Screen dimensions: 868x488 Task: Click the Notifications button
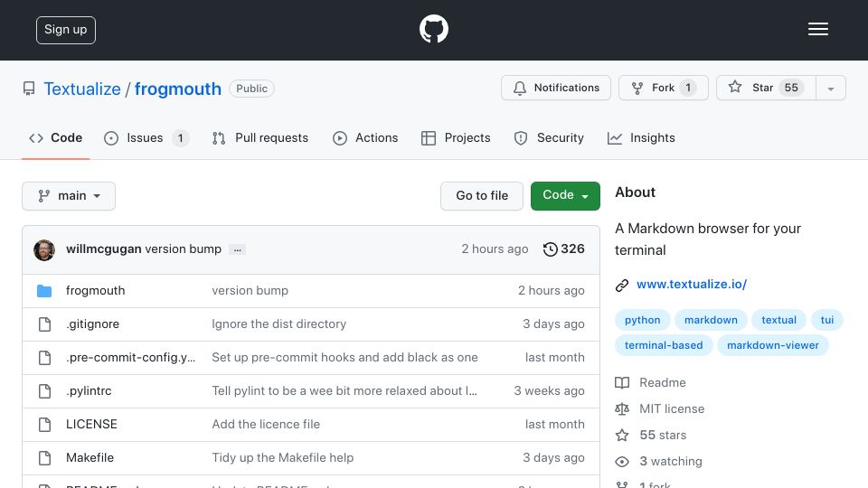(556, 88)
